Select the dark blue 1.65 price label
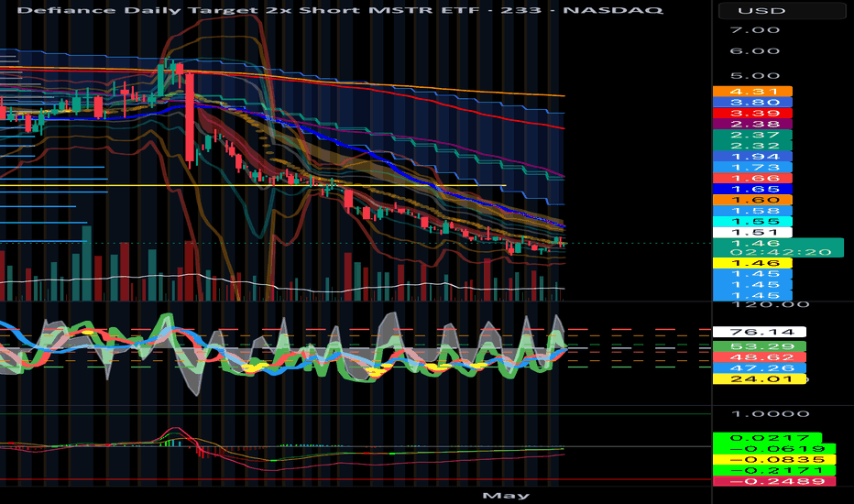Image resolution: width=854 pixels, height=504 pixels. click(752, 189)
